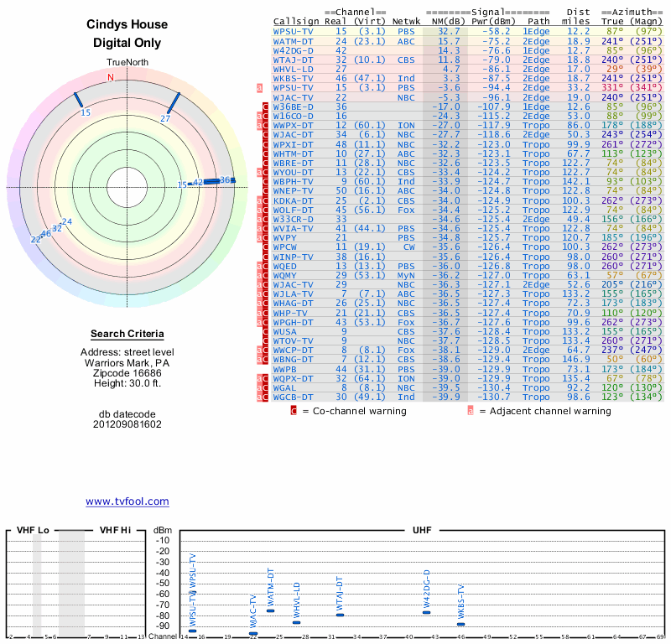Viewport: 671px width, 644px height.
Task: Click the Search Criteria heading
Action: point(127,334)
